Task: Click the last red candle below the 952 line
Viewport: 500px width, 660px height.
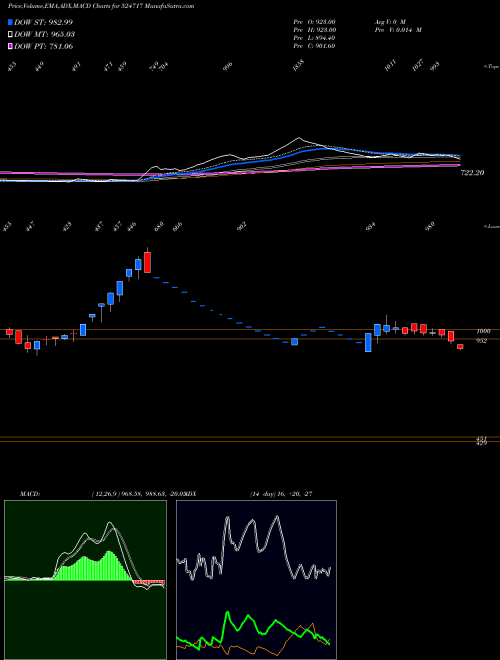Action: point(460,346)
